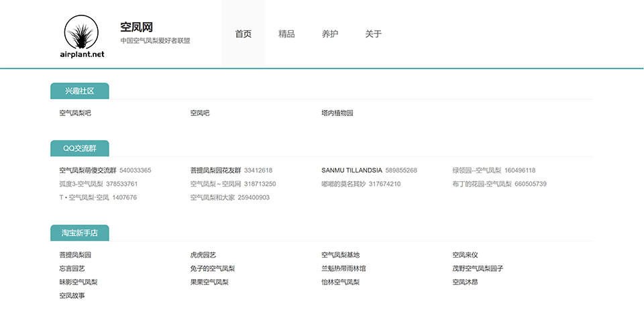The height and width of the screenshot is (322, 644).
Task: Select the 茂野空气凤梨园子 shop link
Action: (x=478, y=268)
